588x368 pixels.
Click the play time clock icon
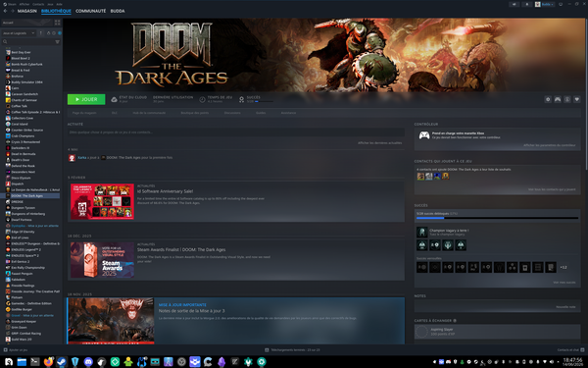[x=202, y=99]
